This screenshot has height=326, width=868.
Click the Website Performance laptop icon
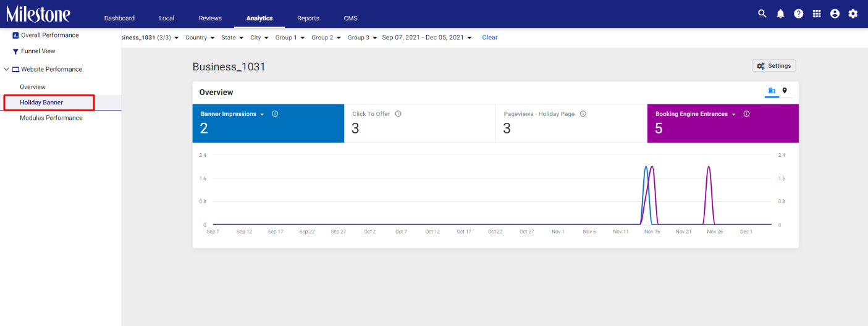15,69
